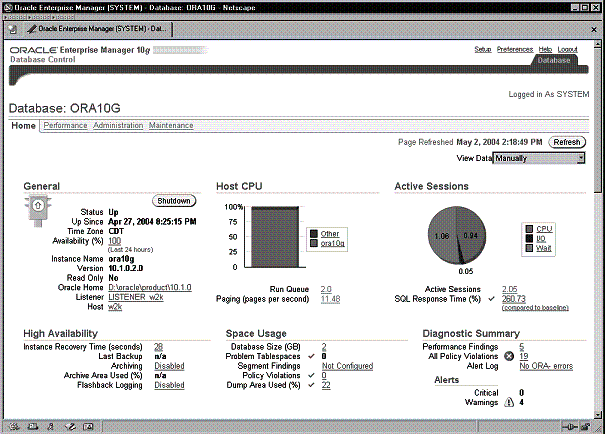Click Instance Recovery Time value 28

(x=158, y=347)
